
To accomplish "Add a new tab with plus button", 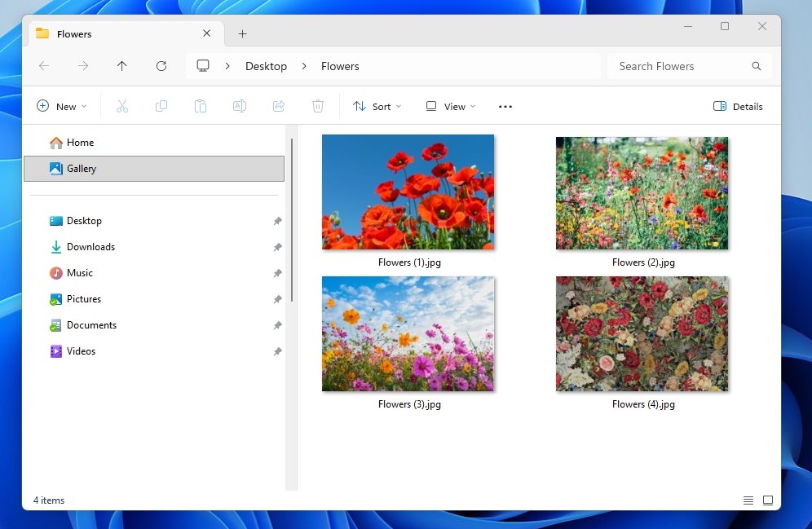I will (242, 34).
